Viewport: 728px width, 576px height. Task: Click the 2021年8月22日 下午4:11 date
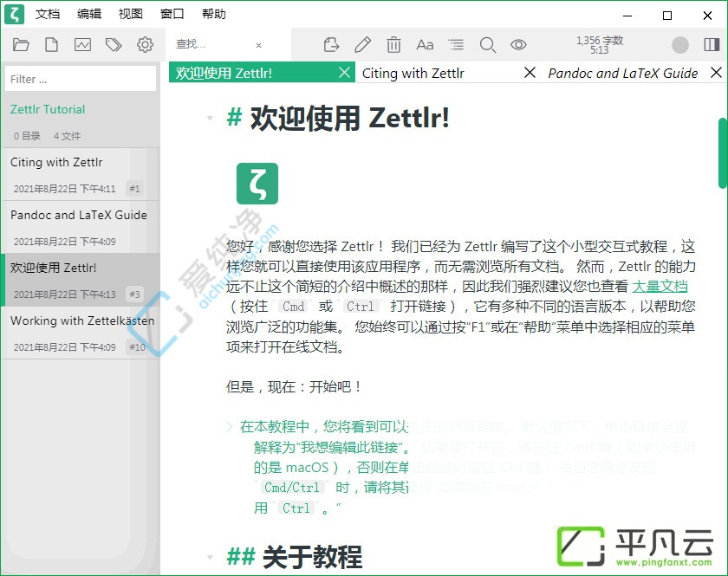64,189
